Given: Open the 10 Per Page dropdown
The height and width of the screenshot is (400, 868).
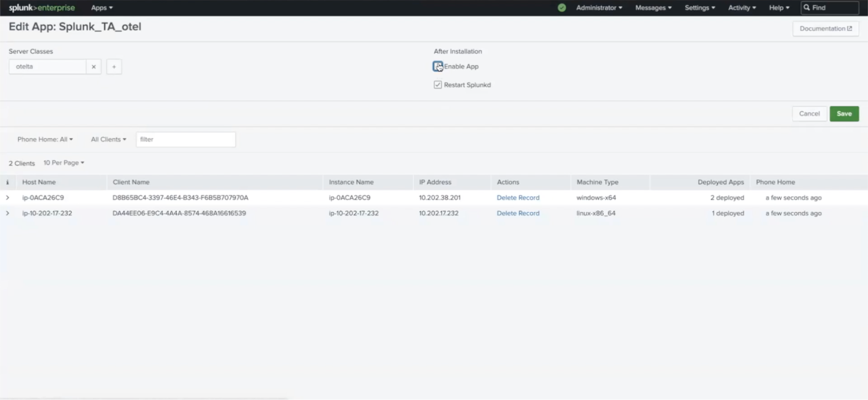Looking at the screenshot, I should pyautogui.click(x=64, y=163).
